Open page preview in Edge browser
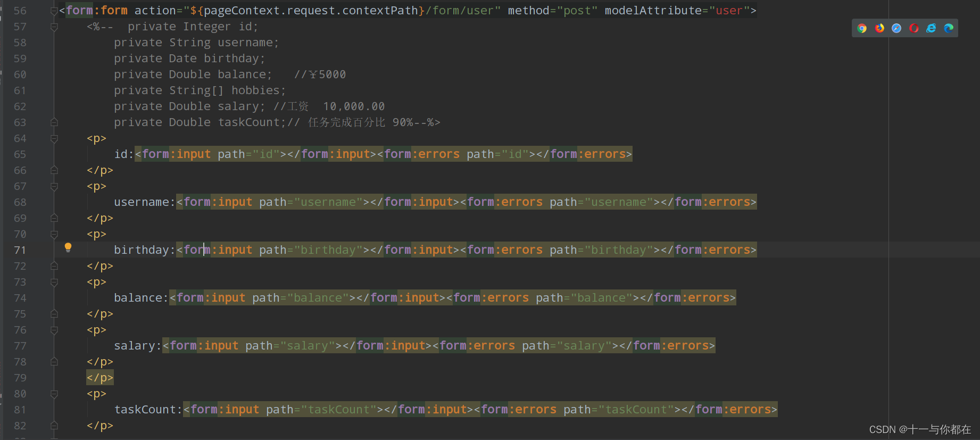Image resolution: width=980 pixels, height=440 pixels. tap(949, 28)
